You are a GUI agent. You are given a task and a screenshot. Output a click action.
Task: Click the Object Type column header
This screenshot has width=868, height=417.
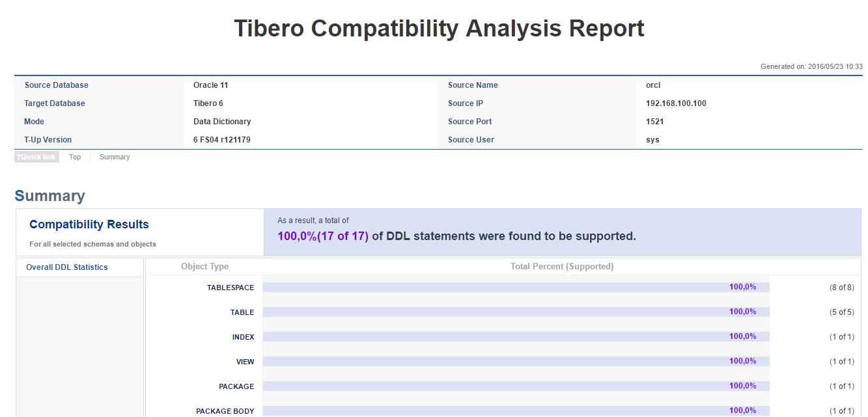204,267
